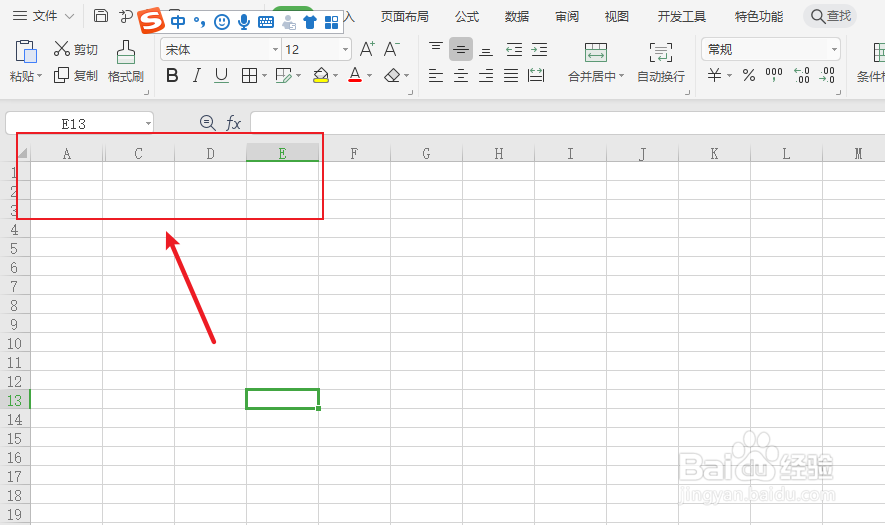Justify text alignment
Screen dimensions: 885x525
511,75
